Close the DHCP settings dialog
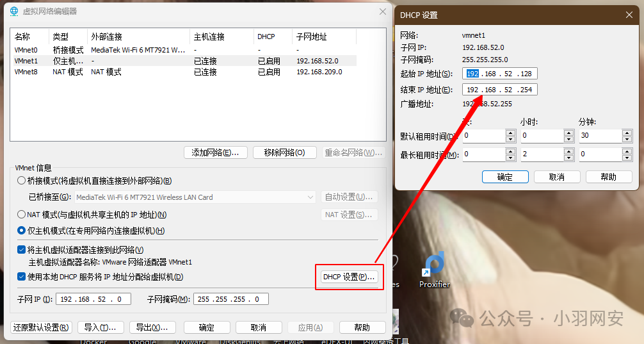This screenshot has height=344, width=644. 629,15
